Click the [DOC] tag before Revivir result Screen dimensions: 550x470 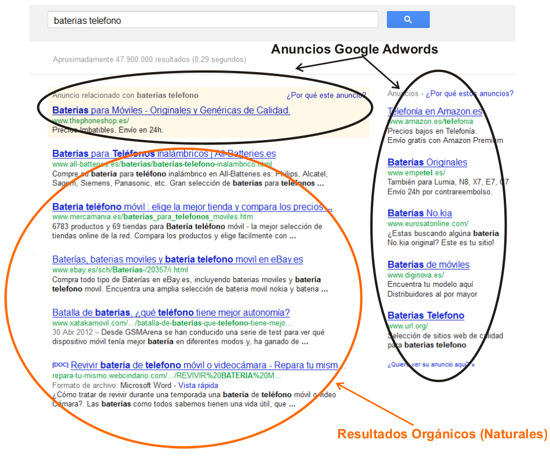tap(60, 365)
